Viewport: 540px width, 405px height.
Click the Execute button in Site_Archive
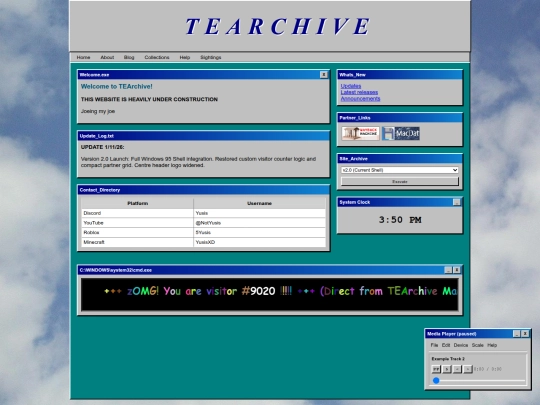point(399,181)
